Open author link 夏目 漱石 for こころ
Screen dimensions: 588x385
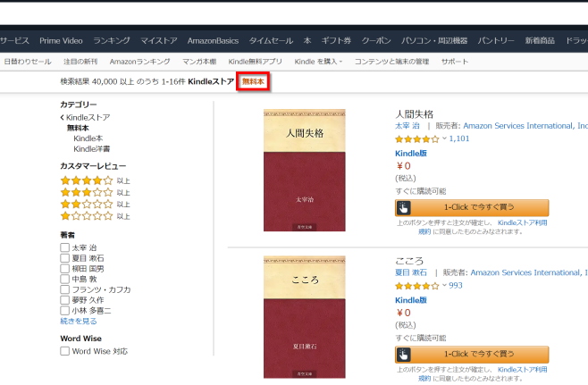click(x=411, y=272)
